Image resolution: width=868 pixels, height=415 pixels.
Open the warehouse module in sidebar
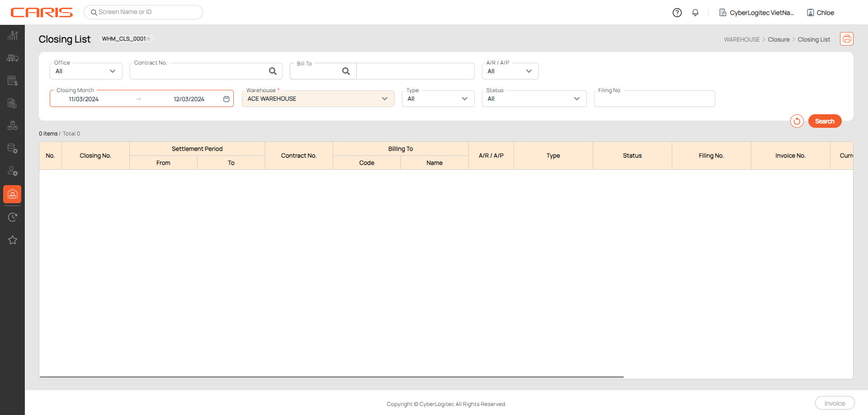(x=12, y=194)
